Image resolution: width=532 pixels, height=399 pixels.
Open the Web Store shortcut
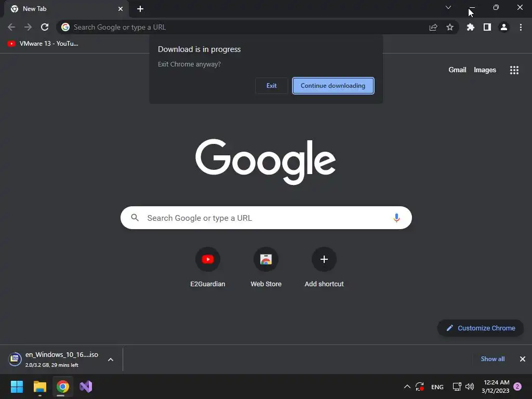[x=266, y=268]
